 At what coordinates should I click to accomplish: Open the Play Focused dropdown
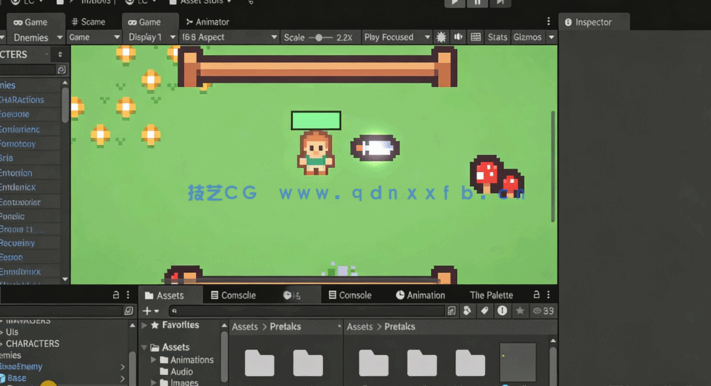[x=396, y=37]
